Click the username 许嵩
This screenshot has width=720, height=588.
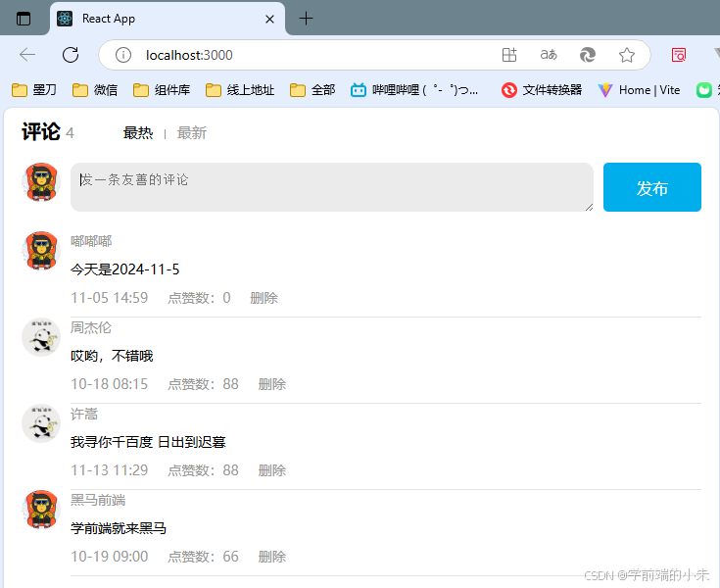84,414
